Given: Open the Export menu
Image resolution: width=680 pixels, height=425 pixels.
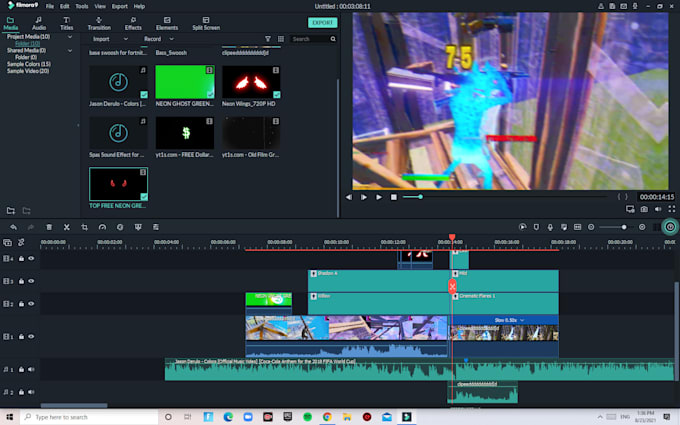Looking at the screenshot, I should point(120,7).
